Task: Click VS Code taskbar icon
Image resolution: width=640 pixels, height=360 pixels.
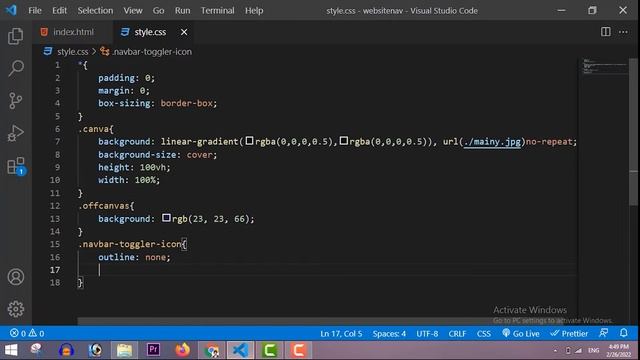Action: [x=240, y=350]
